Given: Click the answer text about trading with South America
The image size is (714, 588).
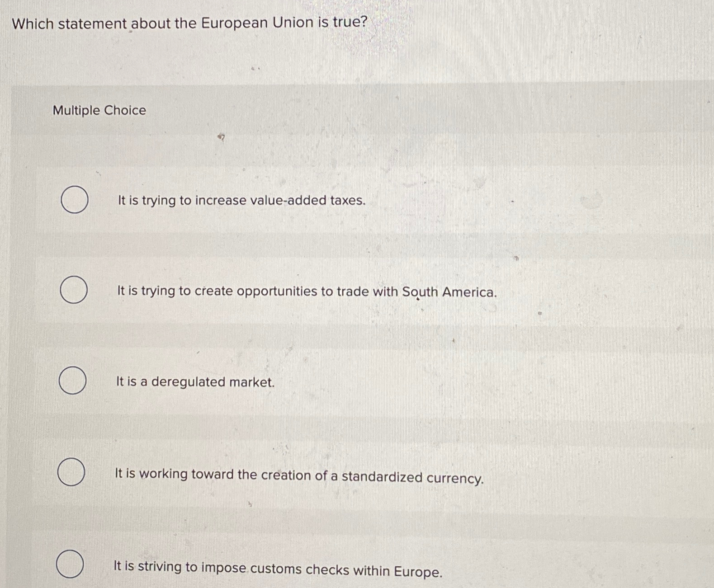Looking at the screenshot, I should (307, 292).
